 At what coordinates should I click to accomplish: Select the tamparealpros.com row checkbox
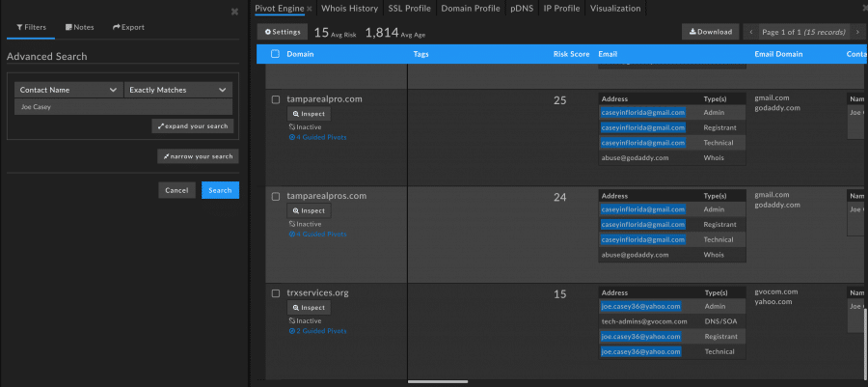coord(276,197)
